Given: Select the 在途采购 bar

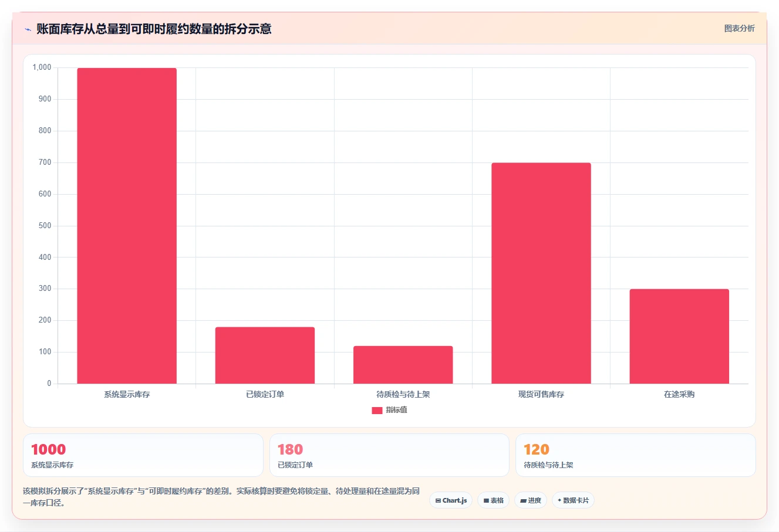Looking at the screenshot, I should click(x=679, y=336).
